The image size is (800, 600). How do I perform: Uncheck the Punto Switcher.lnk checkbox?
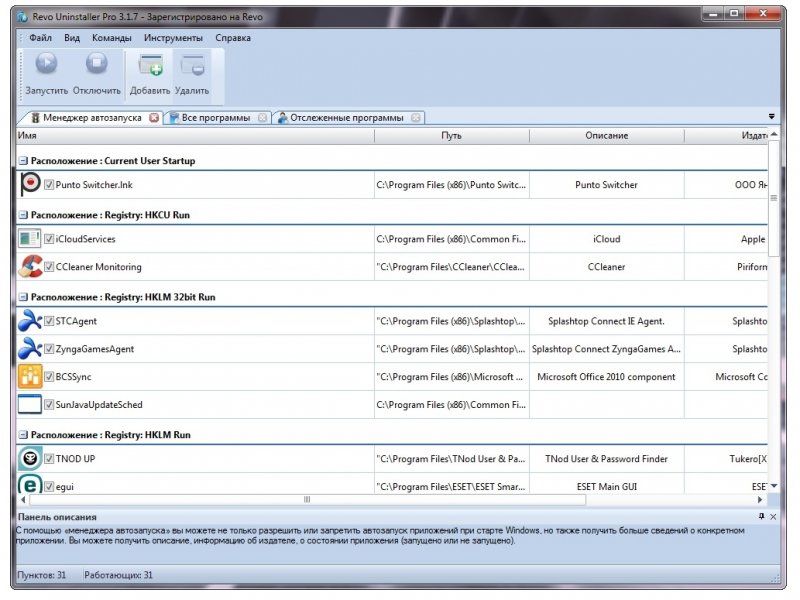pos(49,185)
